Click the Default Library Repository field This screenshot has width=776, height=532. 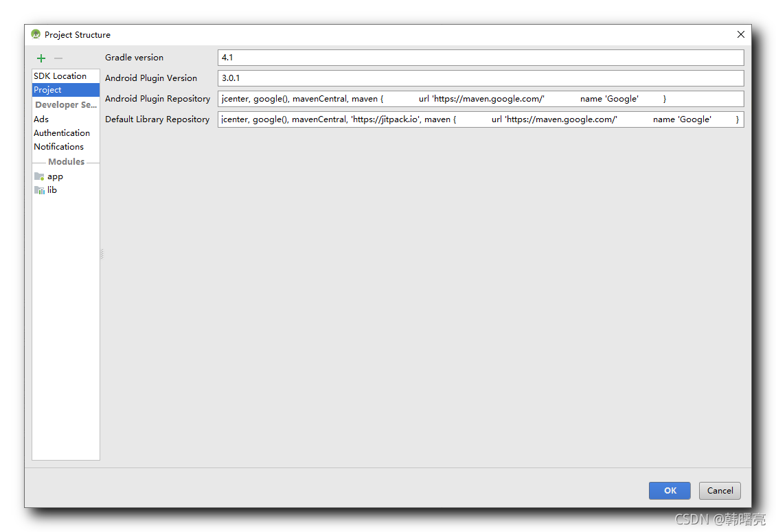481,119
